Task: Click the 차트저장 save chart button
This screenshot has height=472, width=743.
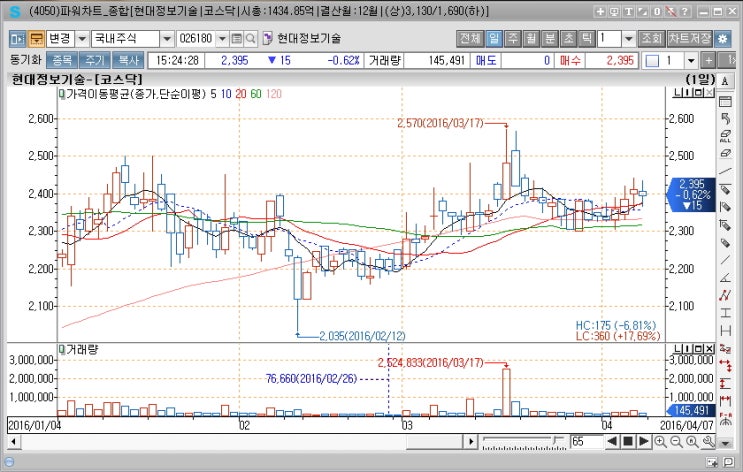Action: click(689, 38)
